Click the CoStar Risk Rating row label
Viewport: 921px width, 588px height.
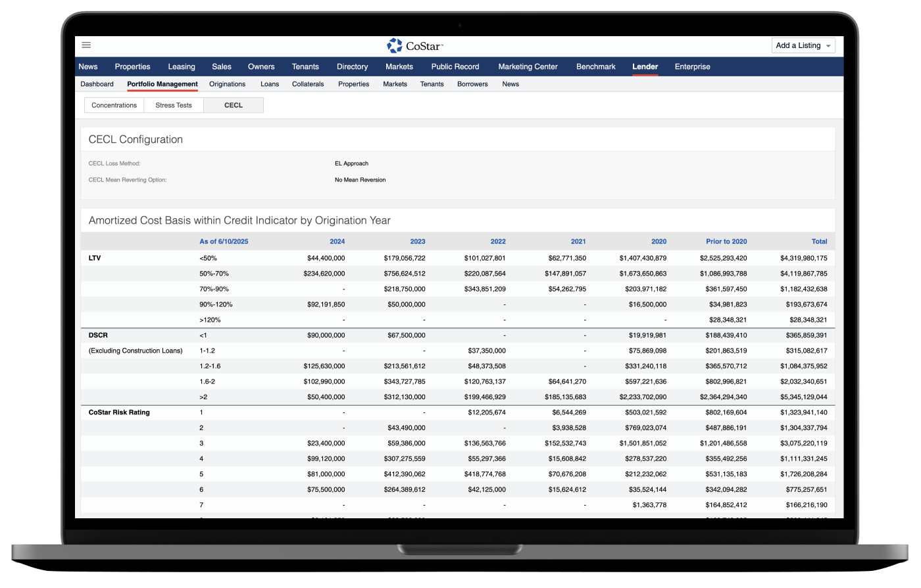click(119, 412)
